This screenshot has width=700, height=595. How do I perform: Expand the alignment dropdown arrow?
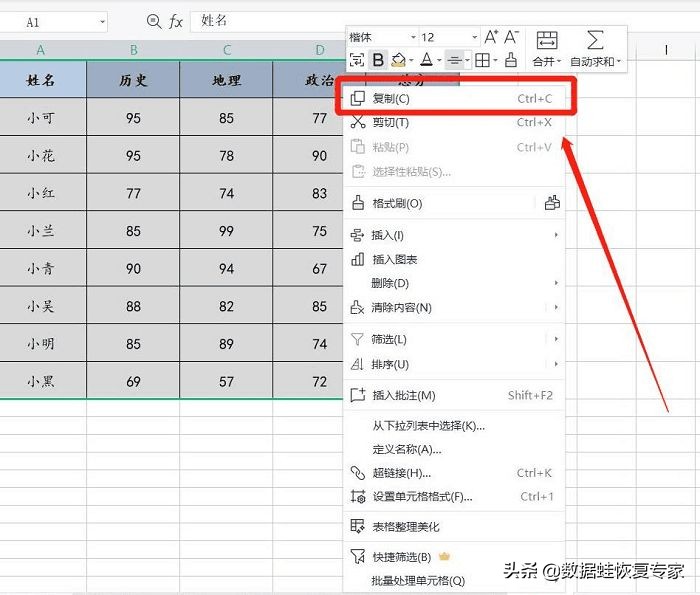467,60
